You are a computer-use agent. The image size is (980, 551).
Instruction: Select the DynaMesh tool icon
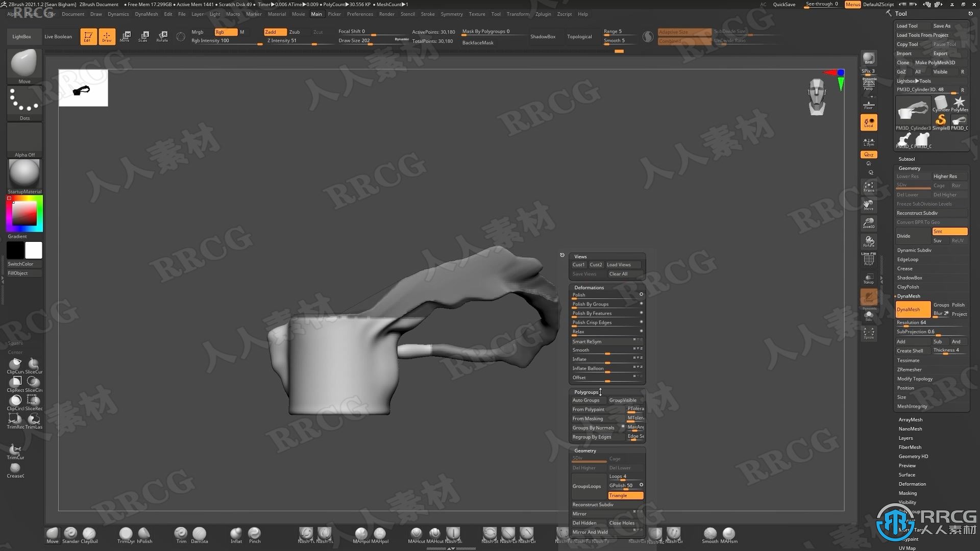tap(910, 308)
